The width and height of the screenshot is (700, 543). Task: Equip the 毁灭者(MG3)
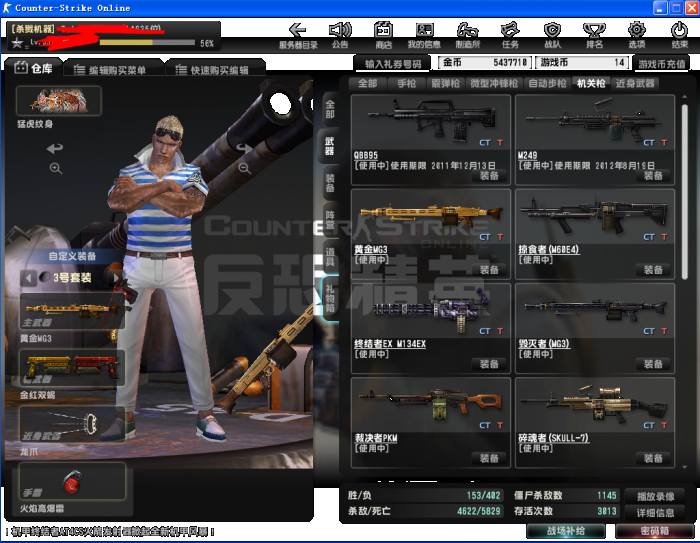click(653, 364)
